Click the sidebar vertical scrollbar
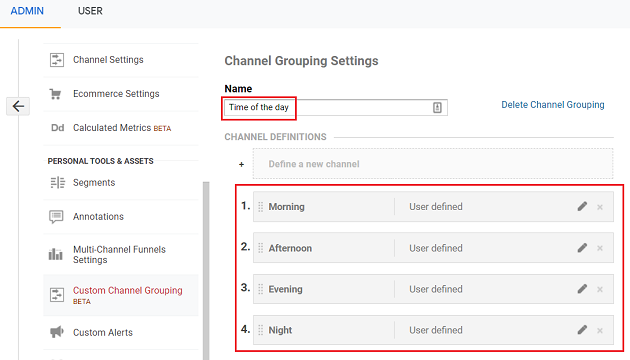630x360 pixels. tap(206, 270)
